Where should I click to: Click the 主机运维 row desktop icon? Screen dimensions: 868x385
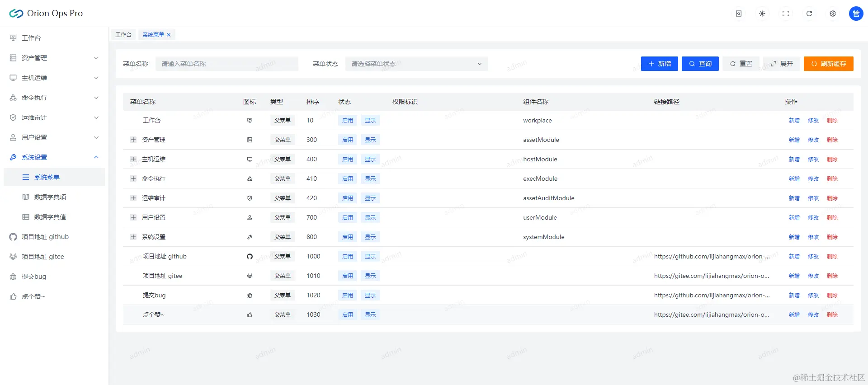coord(250,159)
